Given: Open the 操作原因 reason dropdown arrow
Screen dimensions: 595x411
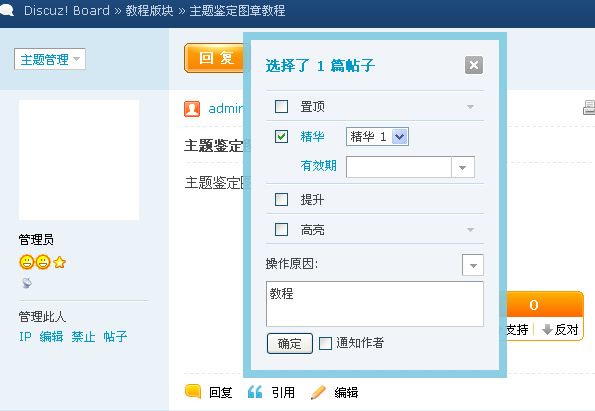Looking at the screenshot, I should pos(473,265).
